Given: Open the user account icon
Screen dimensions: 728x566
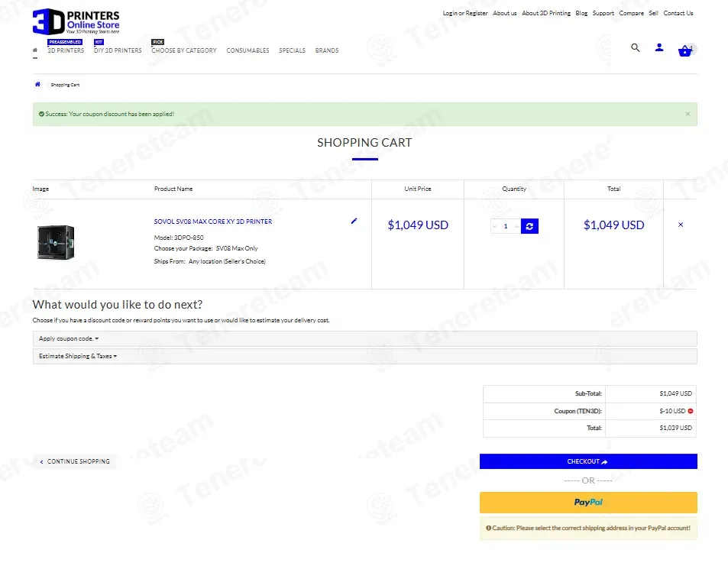Looking at the screenshot, I should click(x=658, y=47).
